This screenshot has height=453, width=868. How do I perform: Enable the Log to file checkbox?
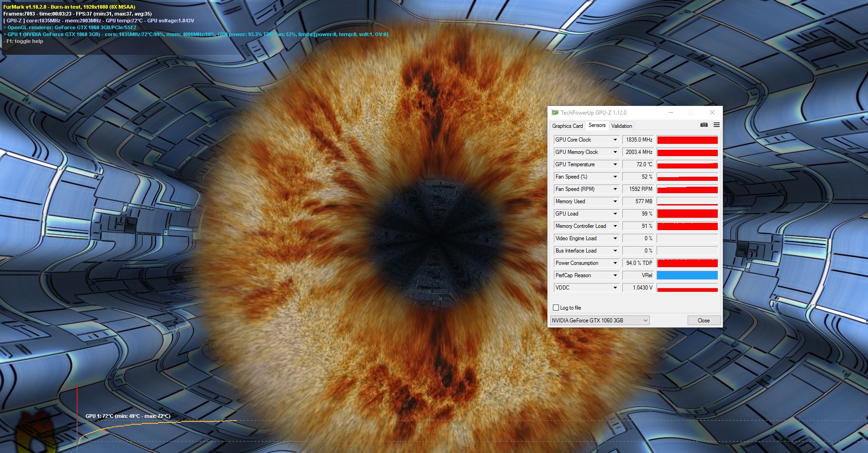coord(556,308)
